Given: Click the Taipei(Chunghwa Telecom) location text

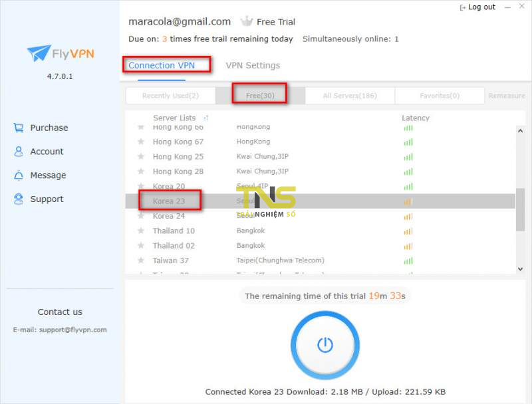Looking at the screenshot, I should pos(280,260).
